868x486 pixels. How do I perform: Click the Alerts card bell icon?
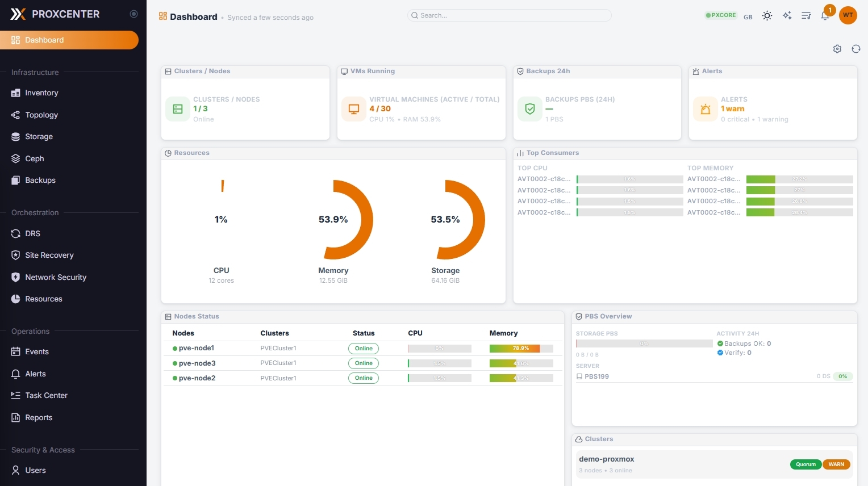(705, 109)
